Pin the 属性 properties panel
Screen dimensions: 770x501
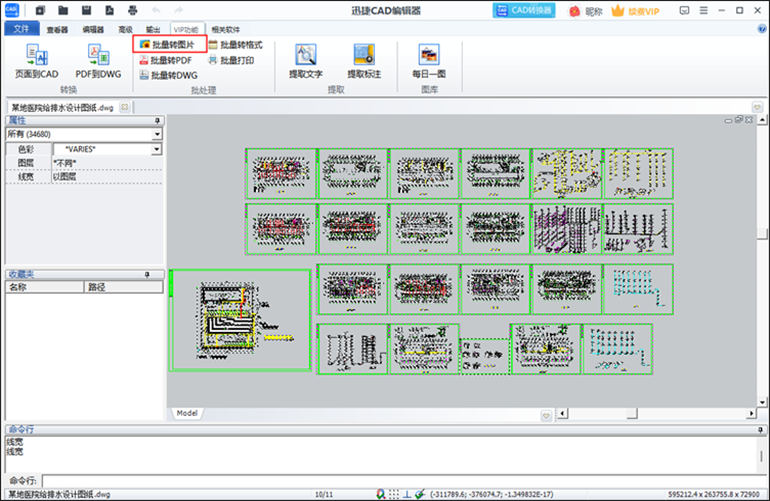[x=158, y=120]
